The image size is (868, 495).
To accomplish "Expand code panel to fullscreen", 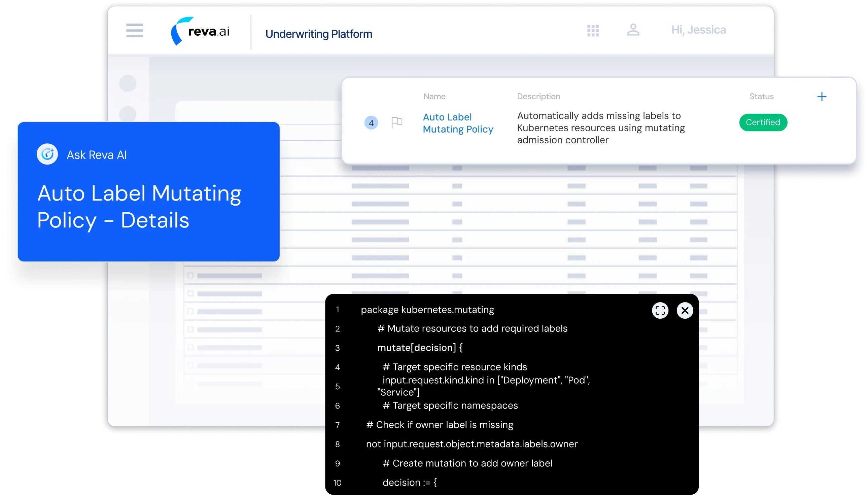I will pos(660,310).
